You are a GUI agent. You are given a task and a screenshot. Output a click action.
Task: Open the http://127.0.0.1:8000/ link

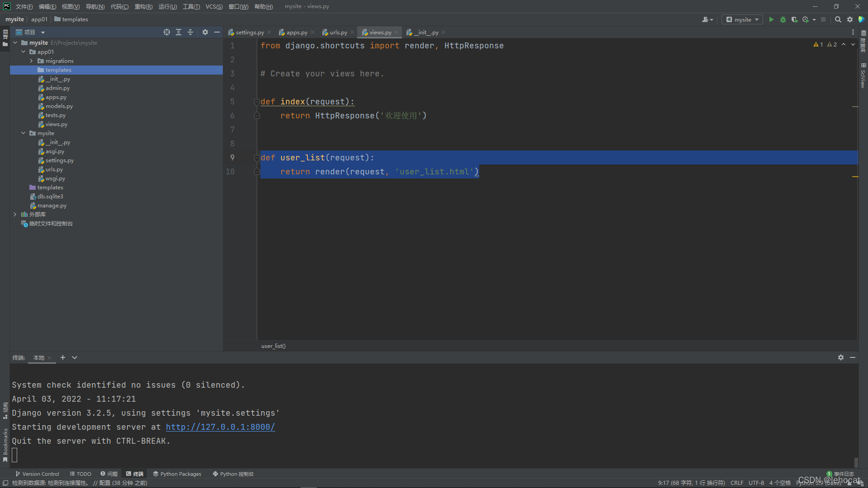[220, 427]
